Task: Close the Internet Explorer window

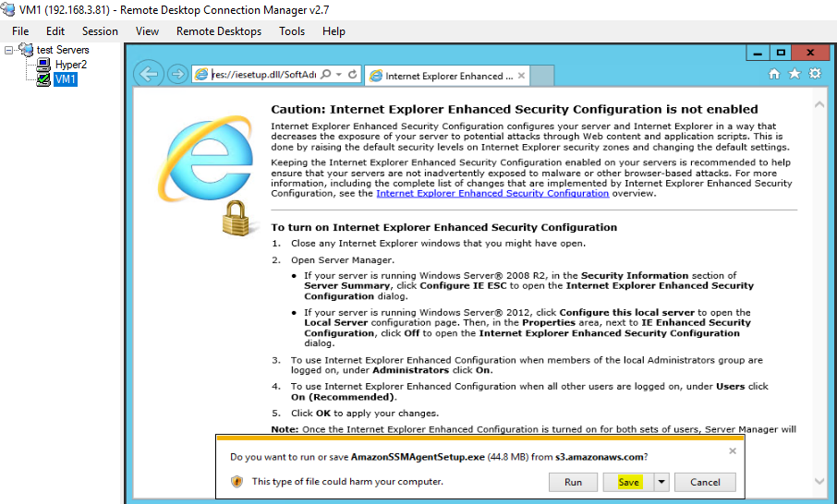Action: point(810,53)
